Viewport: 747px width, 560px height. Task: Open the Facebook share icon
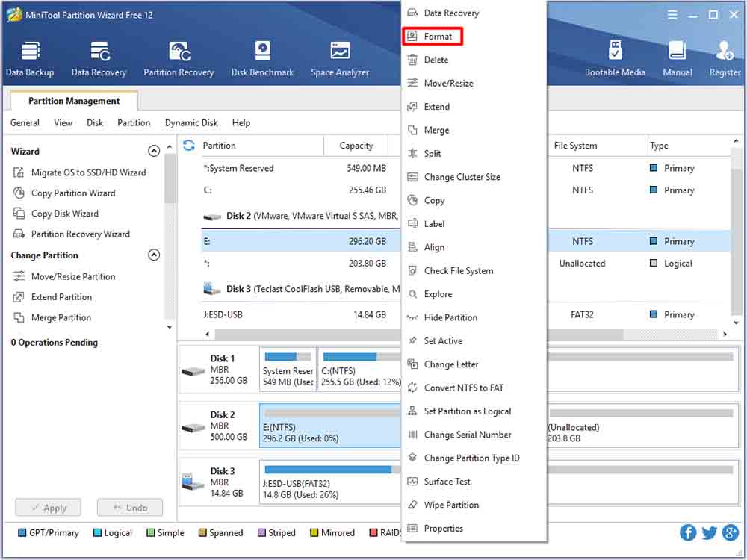(688, 532)
